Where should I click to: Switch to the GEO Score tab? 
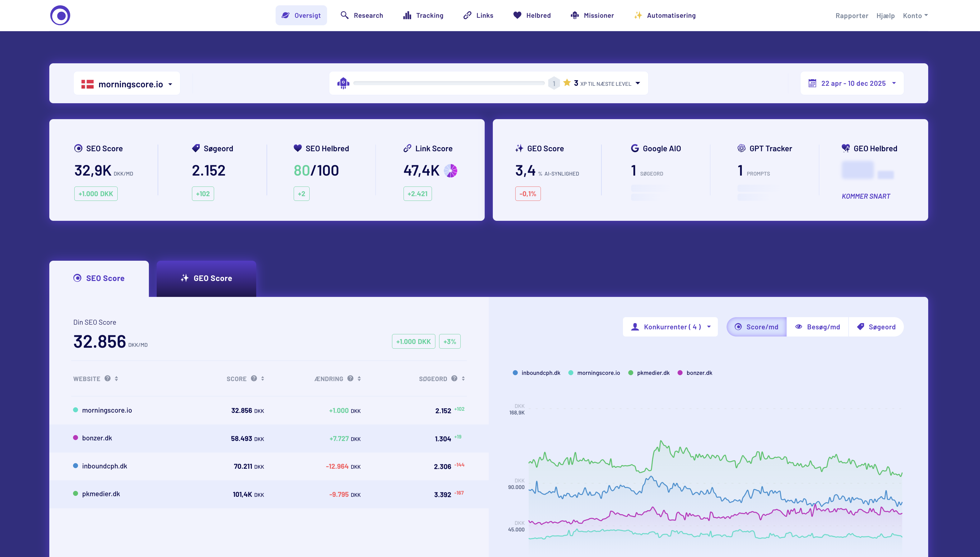(206, 278)
